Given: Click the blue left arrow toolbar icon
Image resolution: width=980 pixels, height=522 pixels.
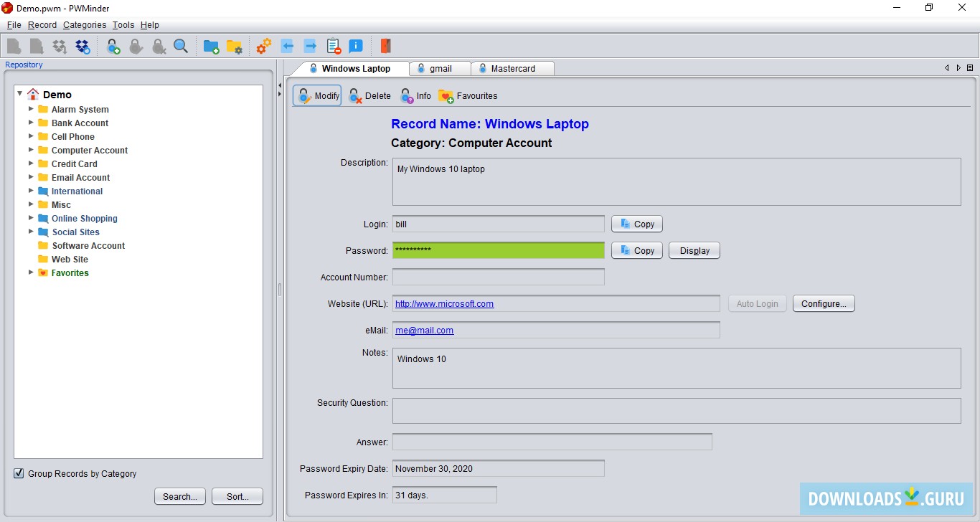Looking at the screenshot, I should coord(288,47).
